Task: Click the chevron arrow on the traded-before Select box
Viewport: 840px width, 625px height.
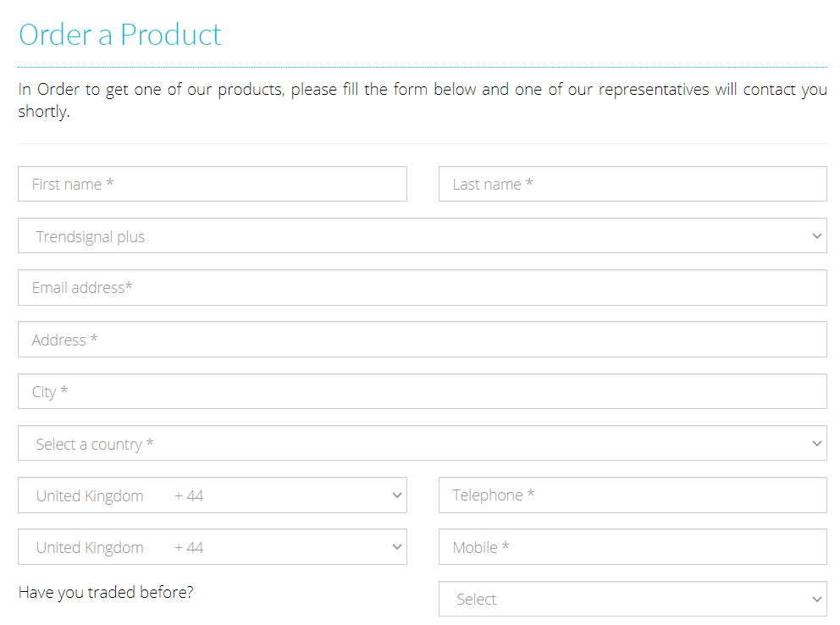Action: tap(816, 599)
